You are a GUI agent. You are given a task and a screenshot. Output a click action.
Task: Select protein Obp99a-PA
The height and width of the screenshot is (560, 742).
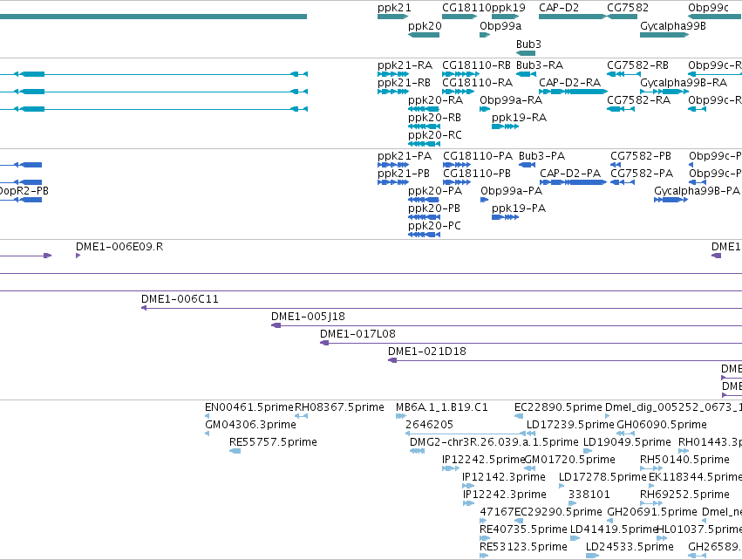[484, 200]
